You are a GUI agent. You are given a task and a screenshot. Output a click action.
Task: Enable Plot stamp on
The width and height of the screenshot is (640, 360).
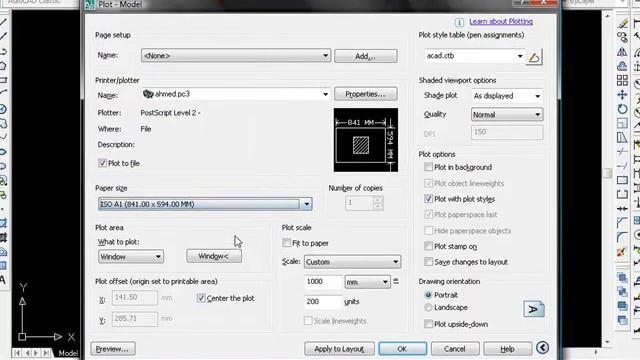[x=428, y=246]
